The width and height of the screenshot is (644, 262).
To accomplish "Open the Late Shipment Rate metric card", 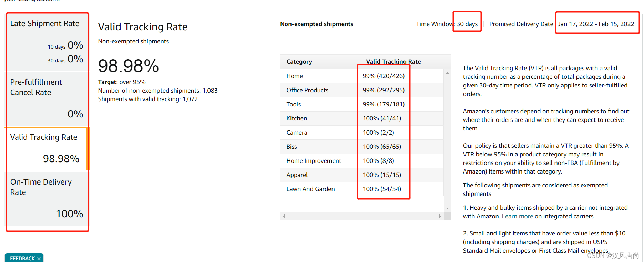I will (x=47, y=42).
